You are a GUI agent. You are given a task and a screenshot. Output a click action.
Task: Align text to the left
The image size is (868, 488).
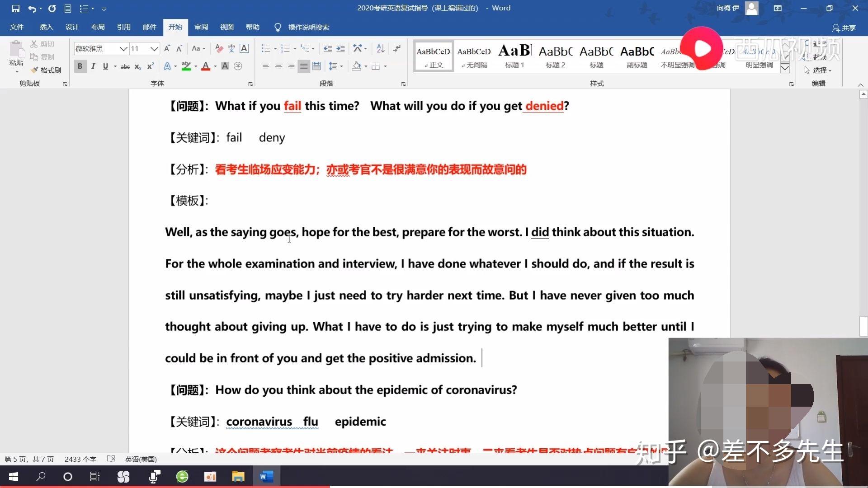266,66
